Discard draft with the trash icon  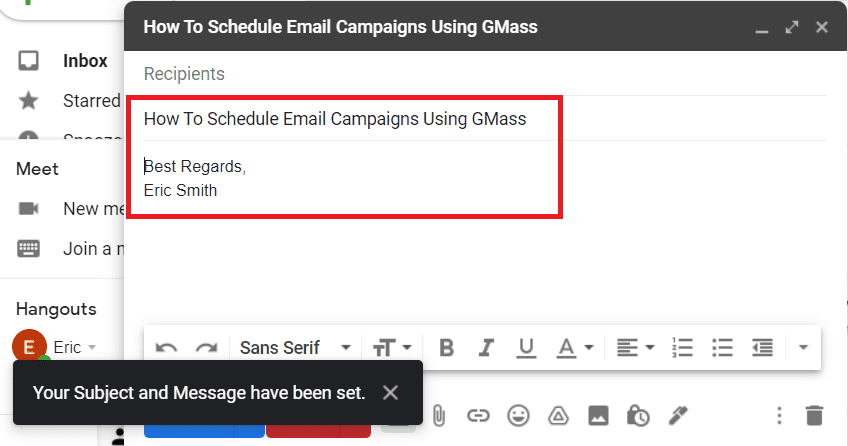(x=814, y=415)
